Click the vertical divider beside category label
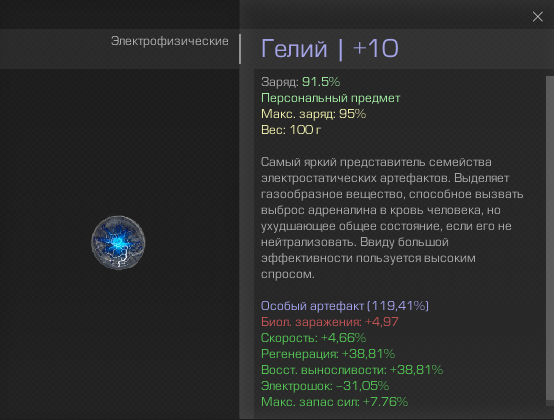The image size is (554, 420). click(x=240, y=49)
